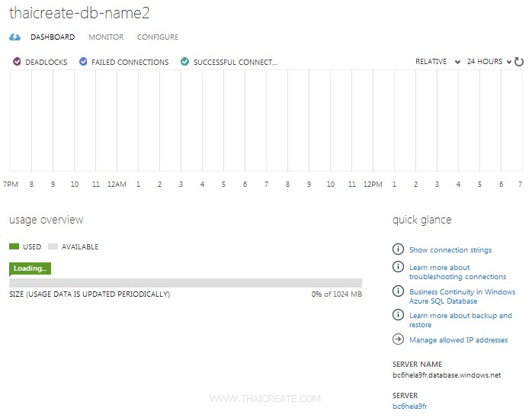Click info icon beside Business Continuity link
This screenshot has width=532, height=418.
(x=398, y=291)
